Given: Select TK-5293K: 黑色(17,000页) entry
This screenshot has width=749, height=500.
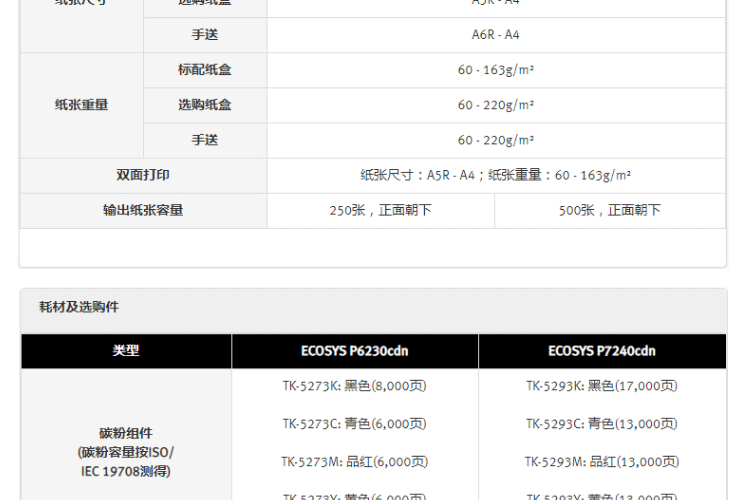Looking at the screenshot, I should coord(602,386).
